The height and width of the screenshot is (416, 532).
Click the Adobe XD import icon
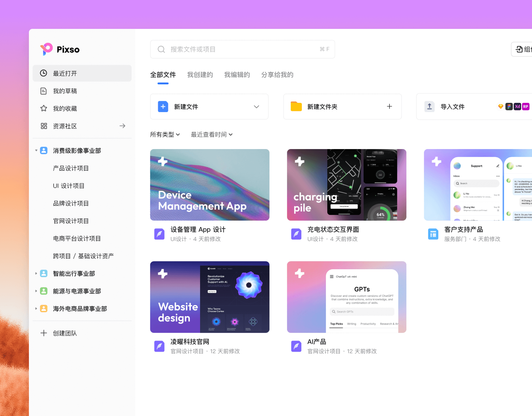click(517, 106)
